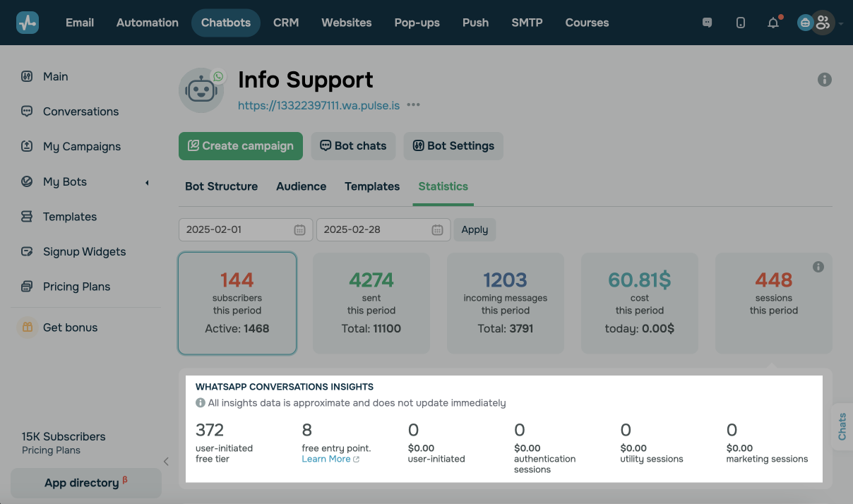Open the notifications bell icon
This screenshot has height=504, width=853.
click(773, 23)
